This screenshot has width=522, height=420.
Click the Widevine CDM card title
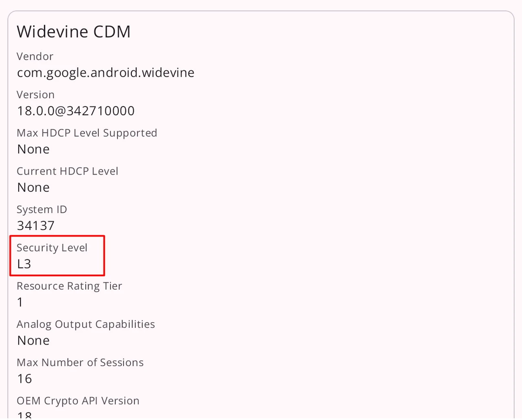click(x=73, y=32)
